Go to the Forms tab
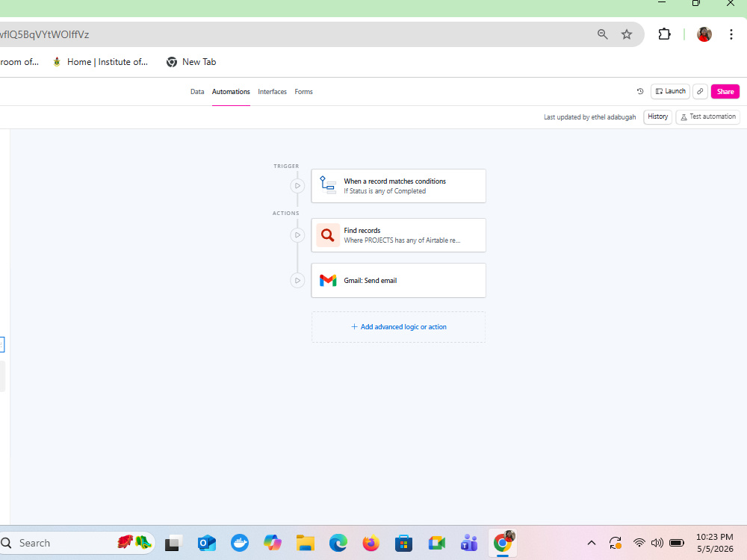This screenshot has height=560, width=747. (x=303, y=91)
